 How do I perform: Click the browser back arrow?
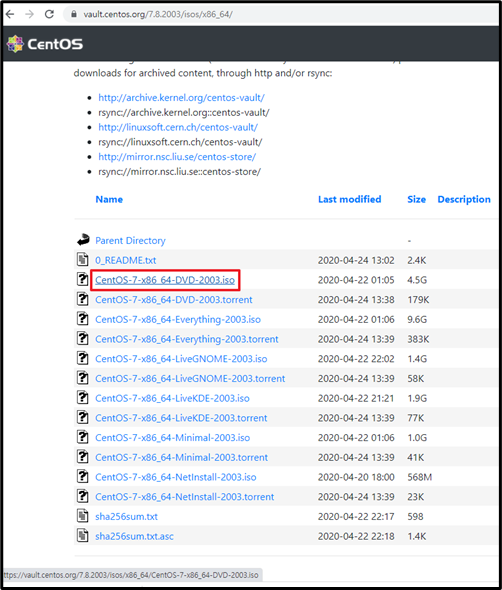point(10,14)
